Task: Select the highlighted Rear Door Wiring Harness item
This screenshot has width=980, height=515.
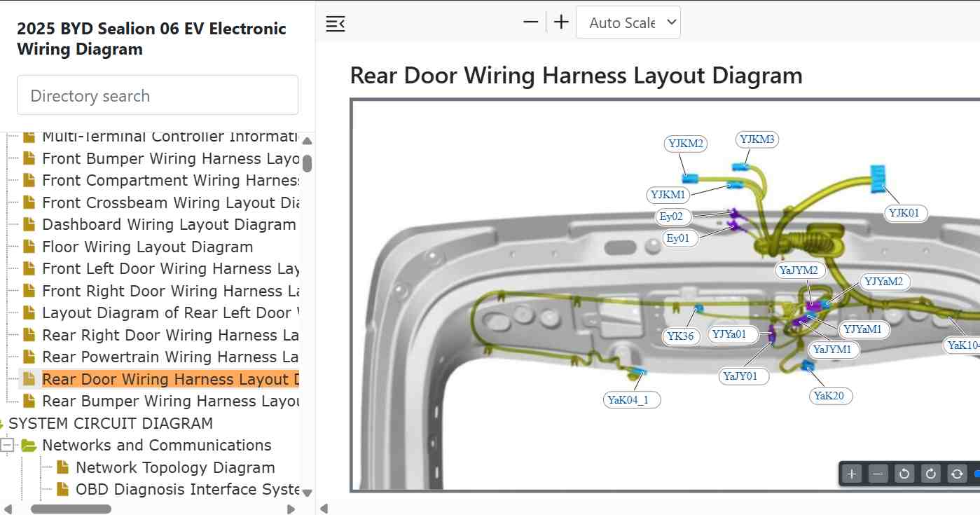Action: coord(171,379)
